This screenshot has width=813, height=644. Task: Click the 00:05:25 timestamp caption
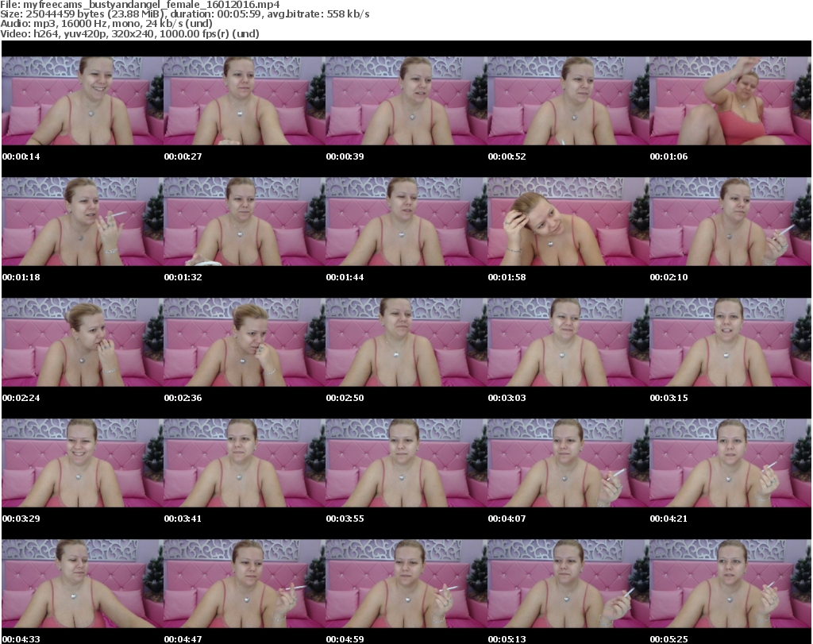pyautogui.click(x=669, y=639)
